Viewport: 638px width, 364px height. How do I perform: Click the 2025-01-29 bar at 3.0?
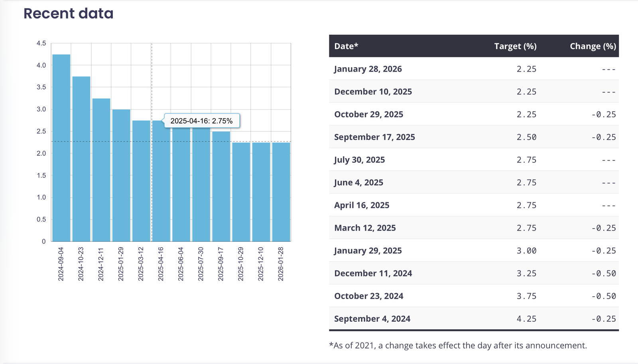(x=121, y=175)
